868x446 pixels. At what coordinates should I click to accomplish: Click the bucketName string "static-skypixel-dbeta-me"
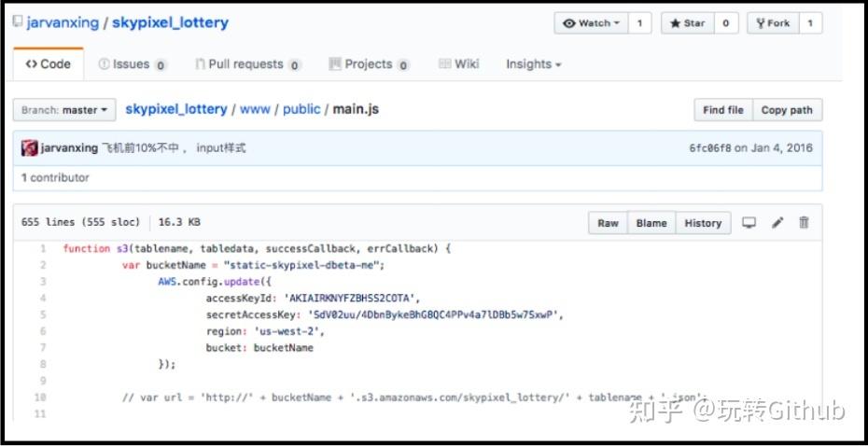301,265
